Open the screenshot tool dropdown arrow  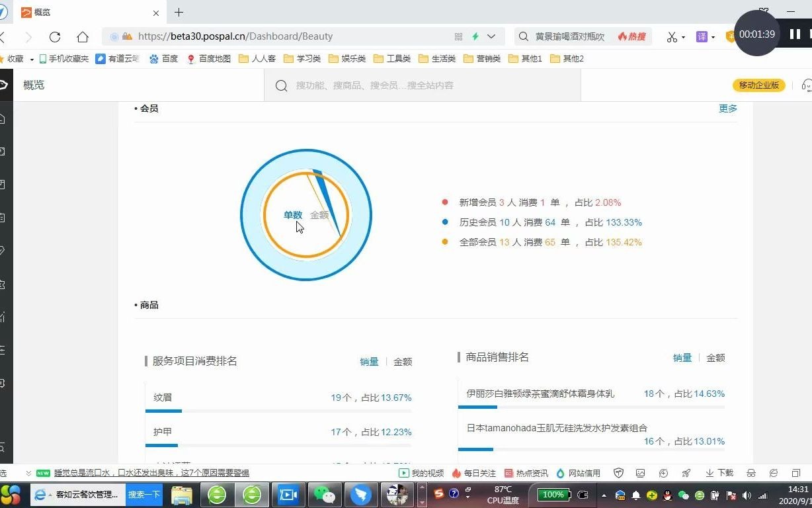pyautogui.click(x=683, y=37)
